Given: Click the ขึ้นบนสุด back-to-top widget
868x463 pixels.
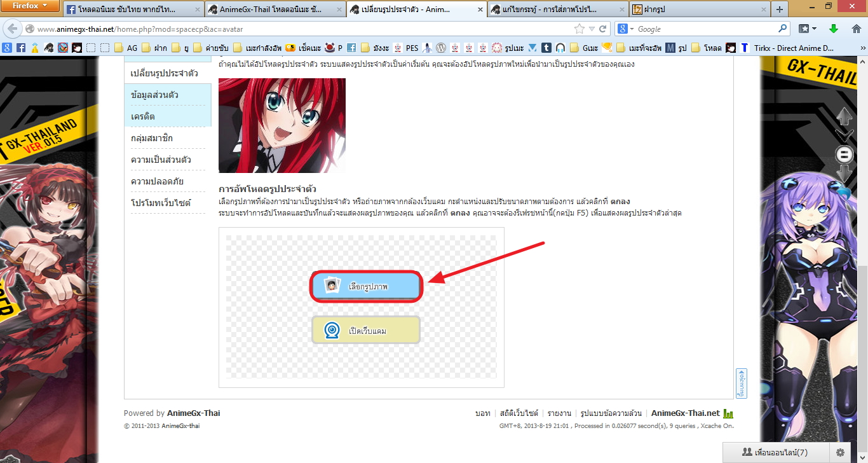Looking at the screenshot, I should (x=741, y=383).
